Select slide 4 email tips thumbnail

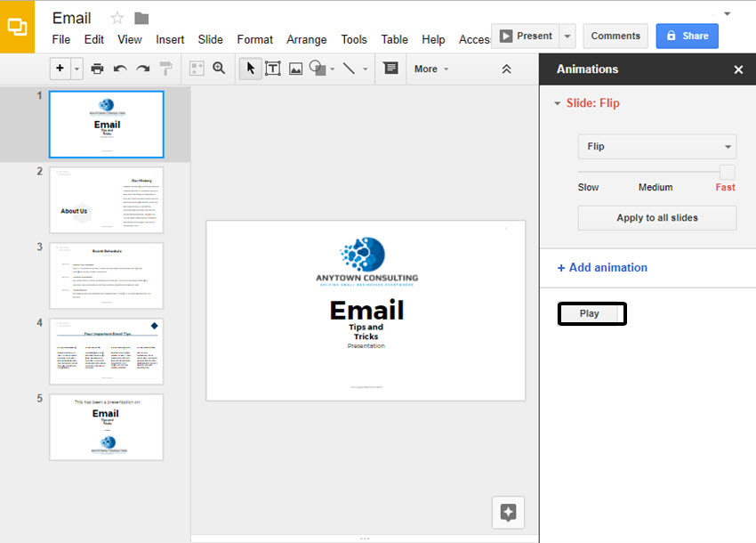[x=107, y=352]
